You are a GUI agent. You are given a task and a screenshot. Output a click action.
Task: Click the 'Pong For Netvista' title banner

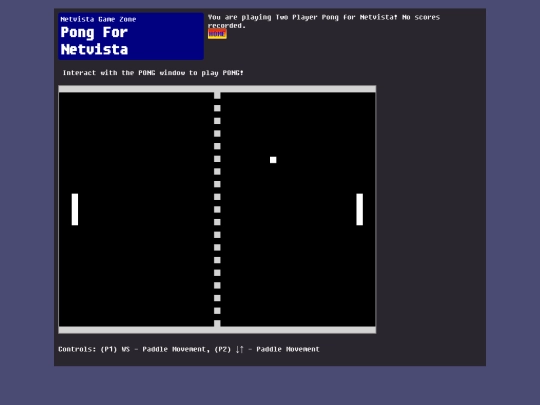tap(131, 36)
